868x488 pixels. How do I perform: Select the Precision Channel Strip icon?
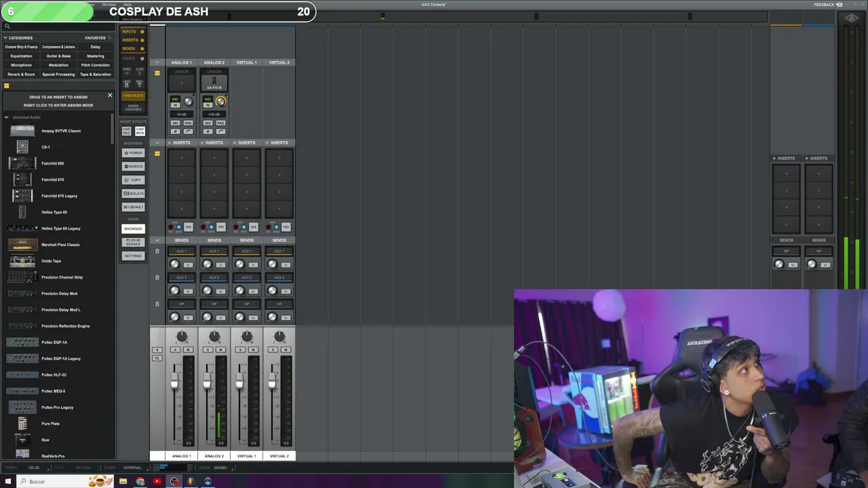click(x=22, y=277)
